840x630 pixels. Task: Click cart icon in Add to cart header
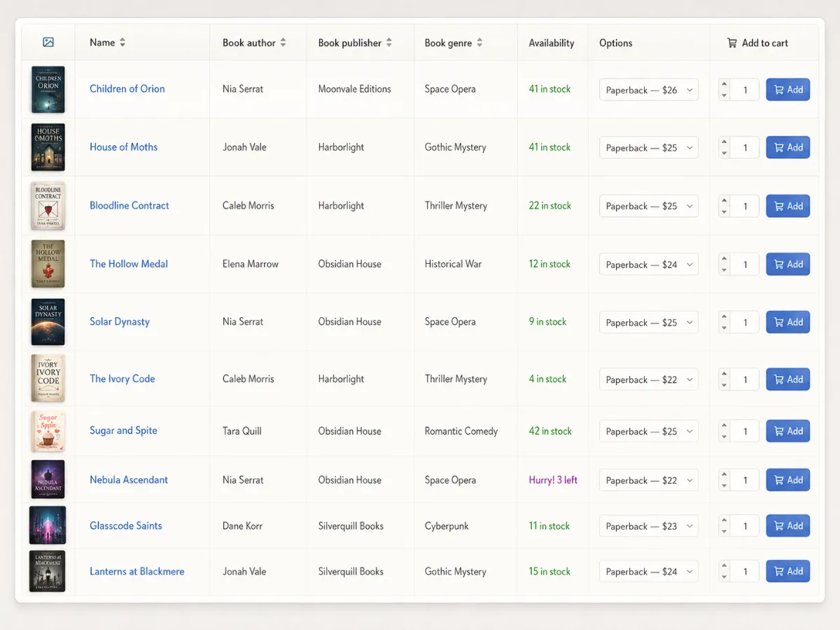pyautogui.click(x=732, y=43)
